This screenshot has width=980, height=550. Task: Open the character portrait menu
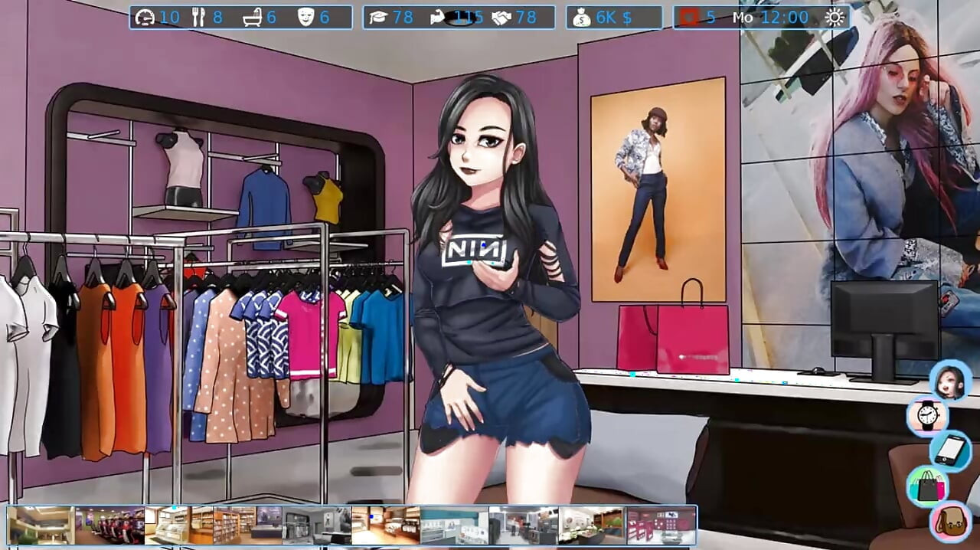950,381
